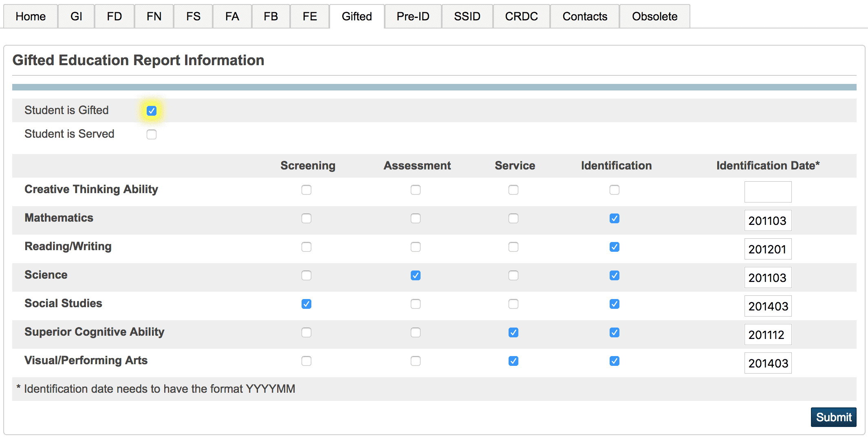Check Screening for Creative Thinking Ability
The image size is (868, 440).
pos(307,189)
